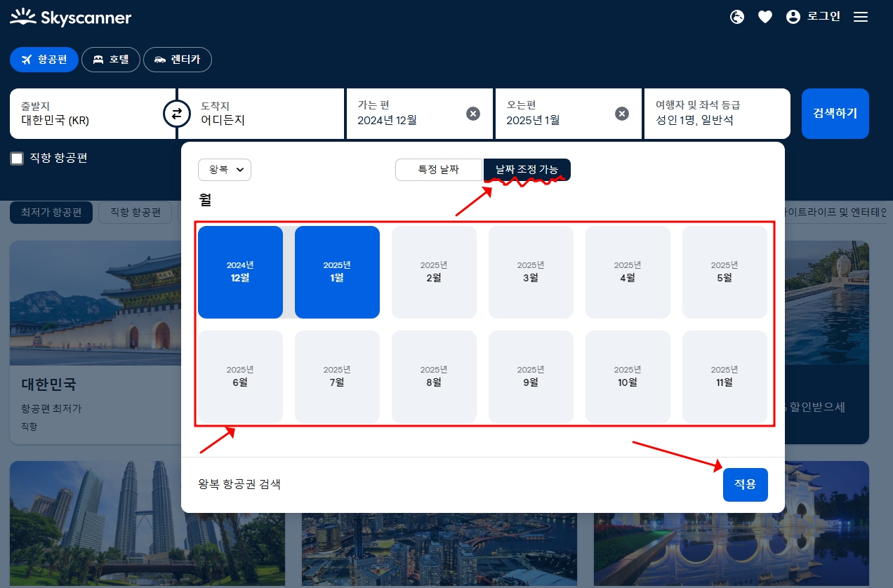Open the 대한민국 destination card
Viewport: 893px width, 588px height.
coord(95,342)
